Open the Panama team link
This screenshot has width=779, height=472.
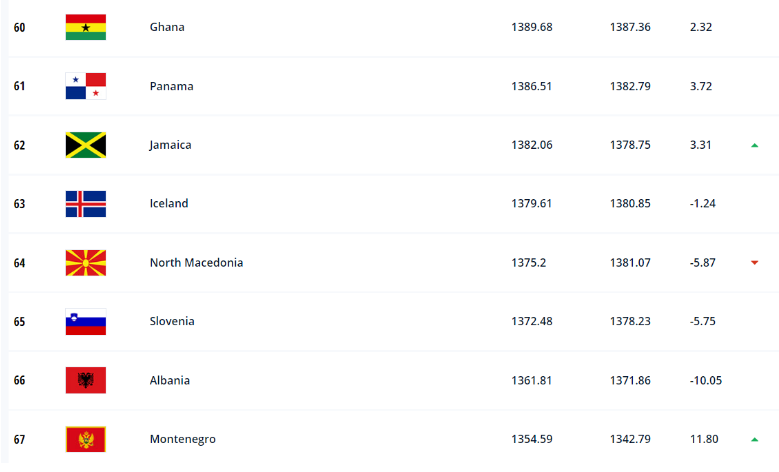[171, 86]
